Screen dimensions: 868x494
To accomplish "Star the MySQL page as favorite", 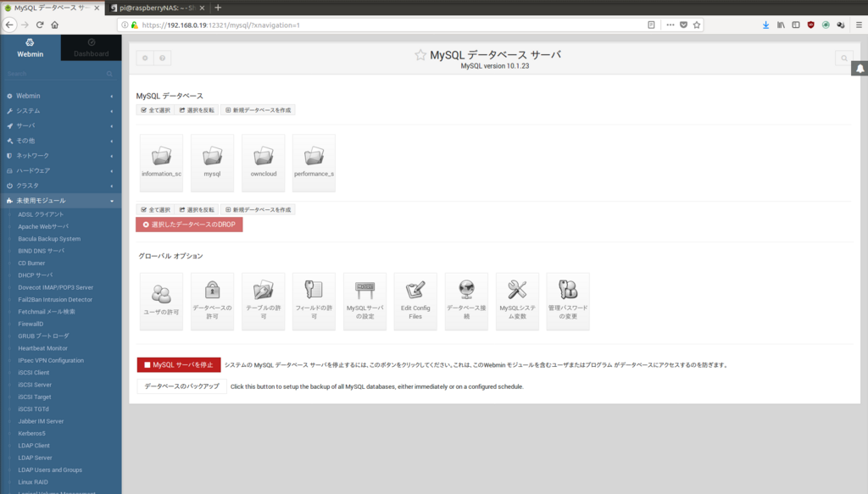I will click(420, 55).
